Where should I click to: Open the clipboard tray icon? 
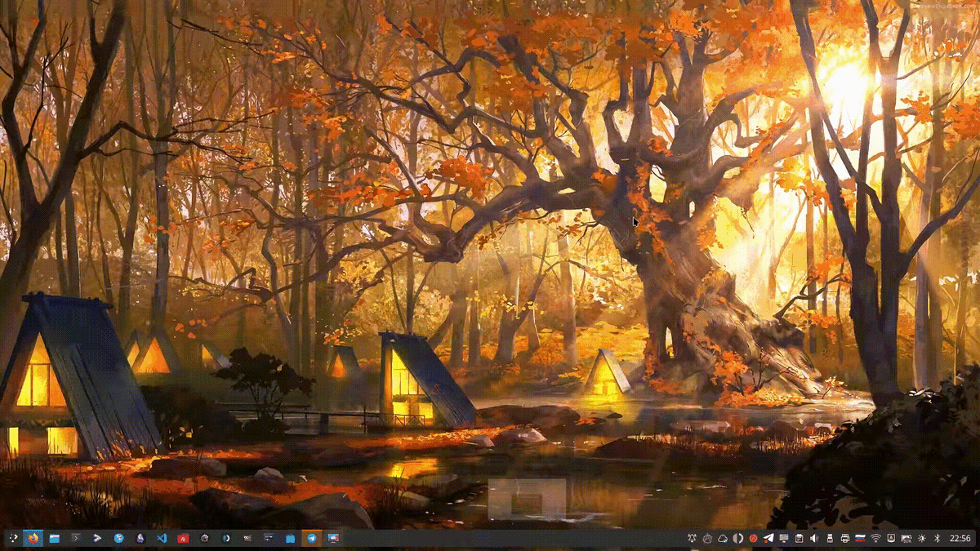click(x=800, y=538)
